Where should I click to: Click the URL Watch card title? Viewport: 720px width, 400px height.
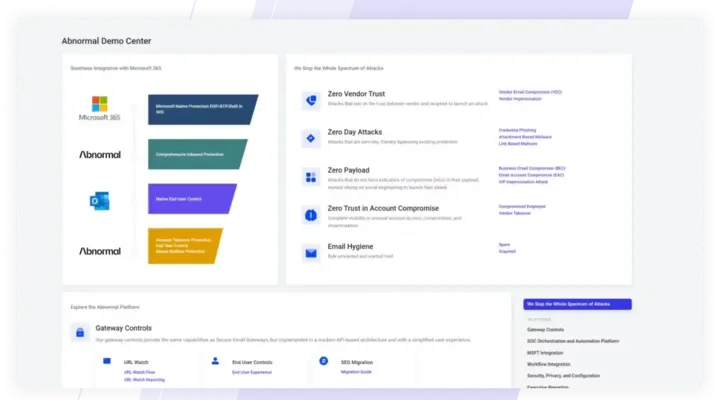tap(136, 362)
